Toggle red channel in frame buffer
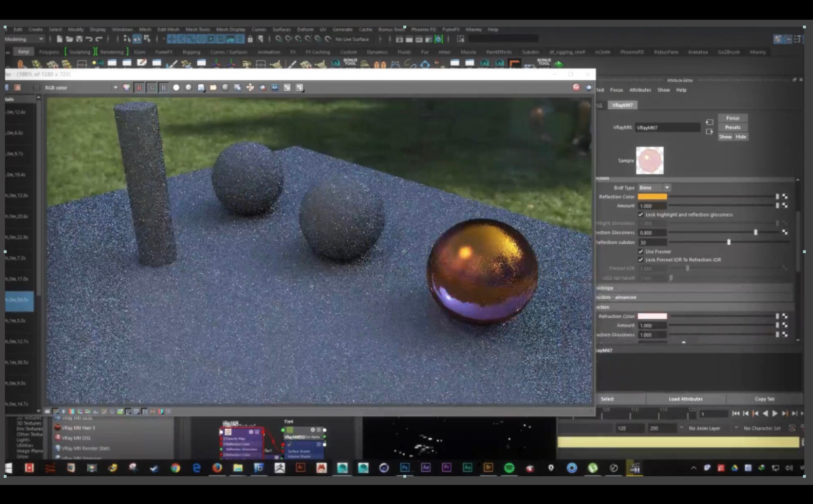 point(139,88)
